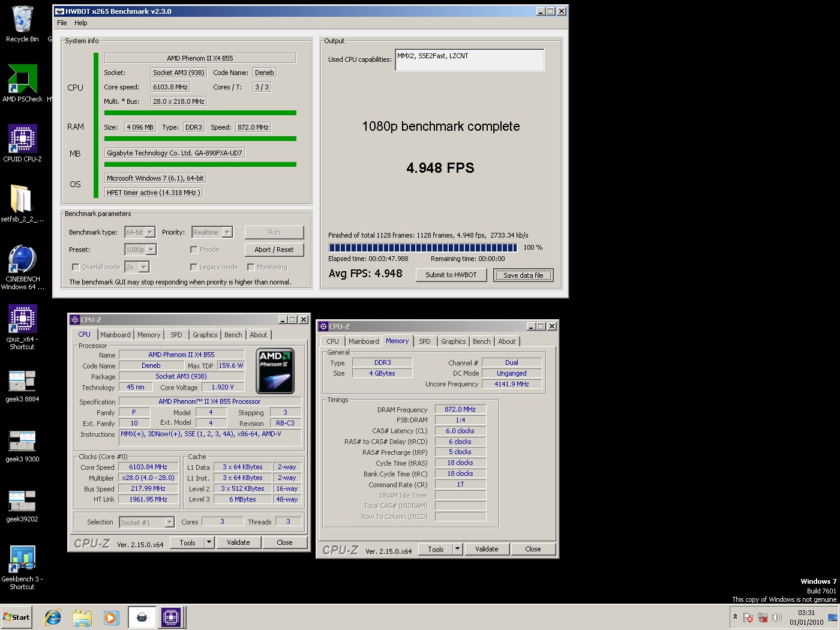Image resolution: width=840 pixels, height=630 pixels.
Task: Open the Start menu
Action: pyautogui.click(x=16, y=617)
